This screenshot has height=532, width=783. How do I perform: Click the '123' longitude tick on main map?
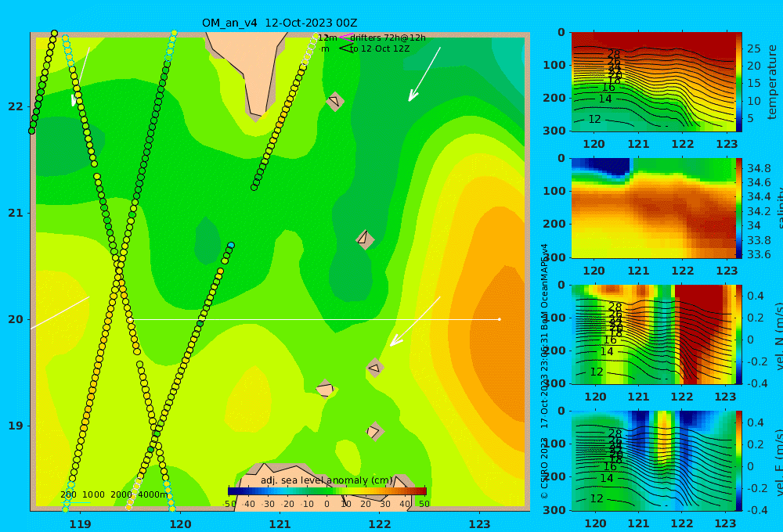pyautogui.click(x=479, y=524)
